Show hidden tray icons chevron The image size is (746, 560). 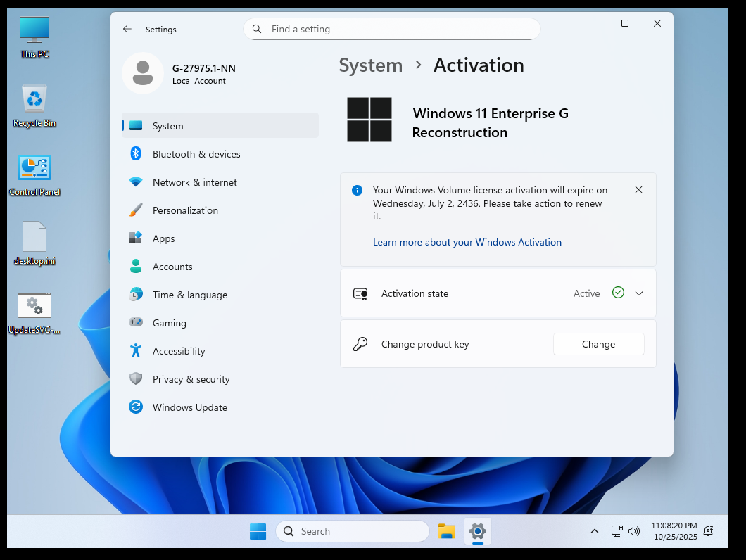(594, 531)
